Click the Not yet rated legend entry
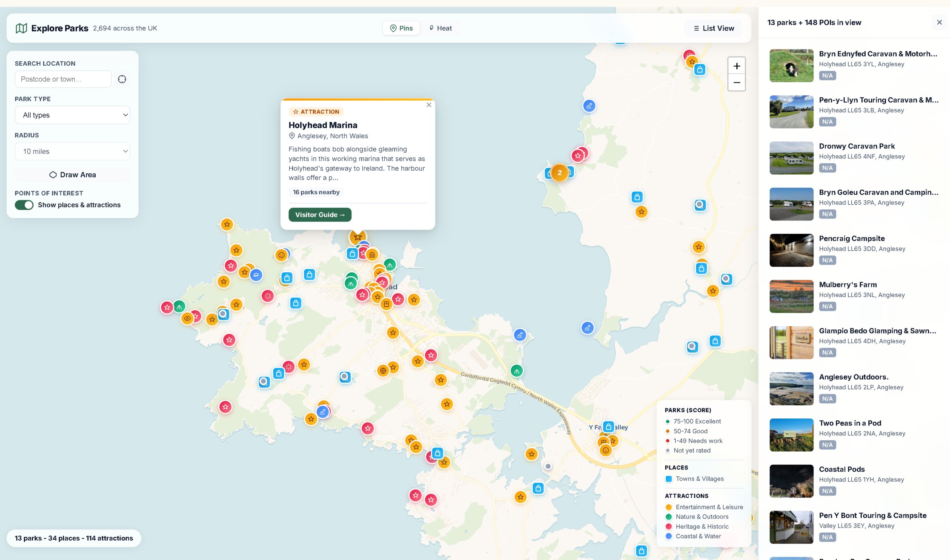Image resolution: width=950 pixels, height=560 pixels. tap(688, 450)
